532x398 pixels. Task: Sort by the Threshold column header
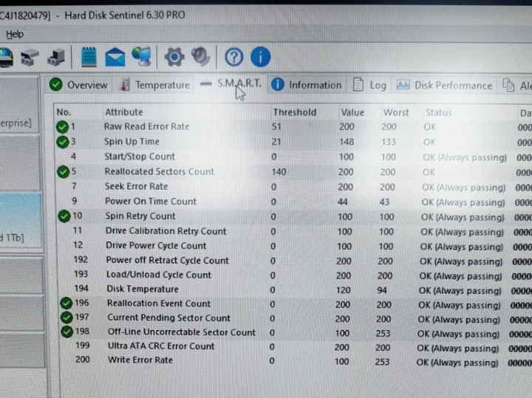coord(295,112)
